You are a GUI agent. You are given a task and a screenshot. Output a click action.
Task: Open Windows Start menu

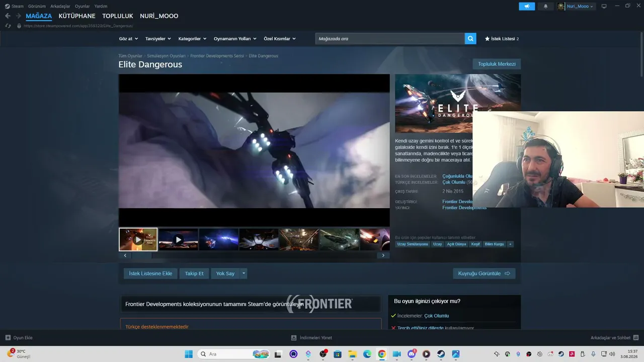(x=189, y=354)
